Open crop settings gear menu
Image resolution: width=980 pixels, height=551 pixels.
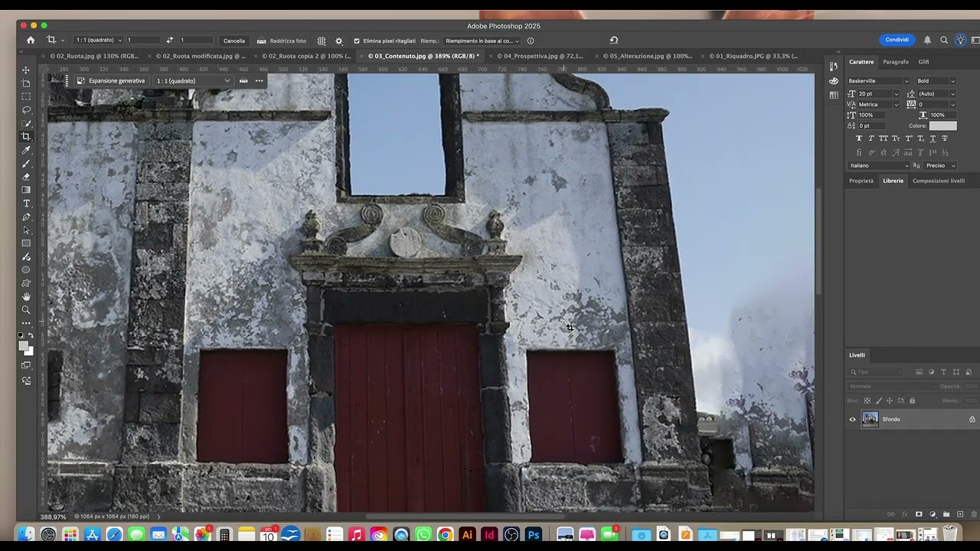click(339, 41)
